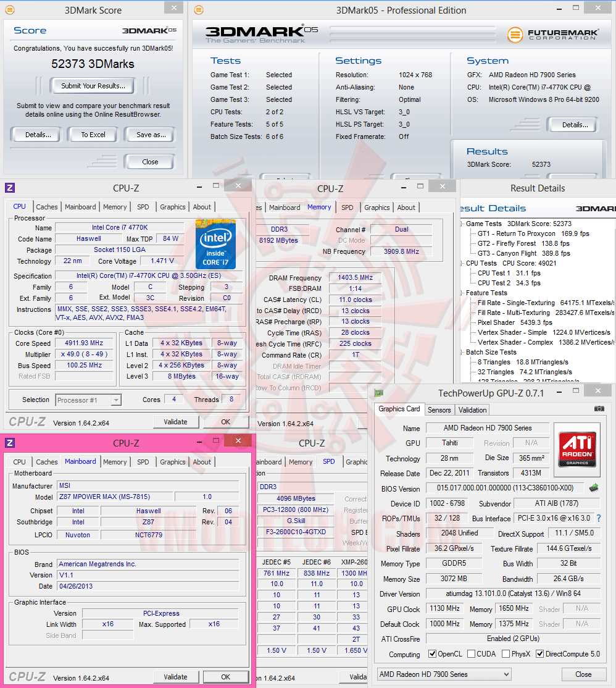Collapse the Game Tests tree node
The image size is (616, 688).
pos(462,224)
